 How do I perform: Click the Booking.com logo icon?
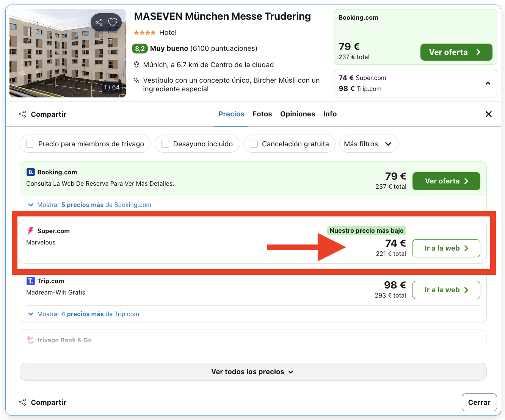click(30, 172)
